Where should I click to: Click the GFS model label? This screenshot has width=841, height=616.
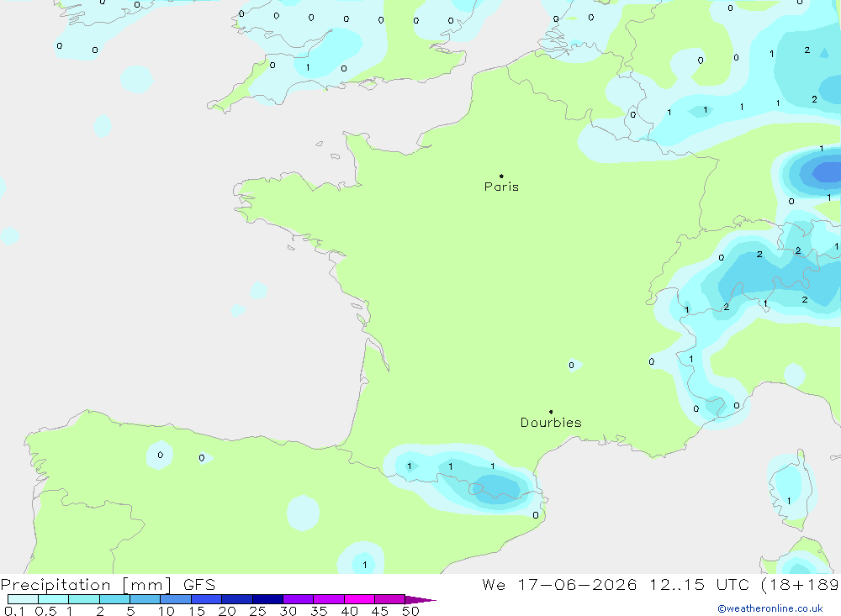coord(199,585)
